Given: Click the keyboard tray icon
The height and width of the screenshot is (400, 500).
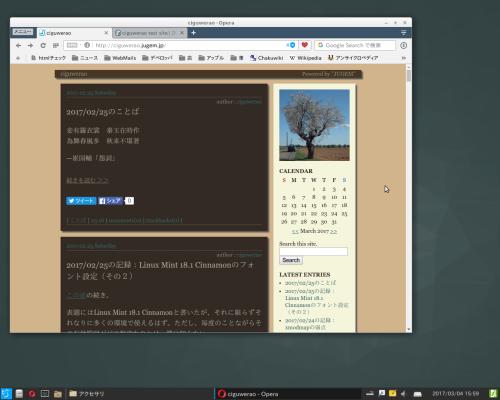Looking at the screenshot, I should point(417,394).
